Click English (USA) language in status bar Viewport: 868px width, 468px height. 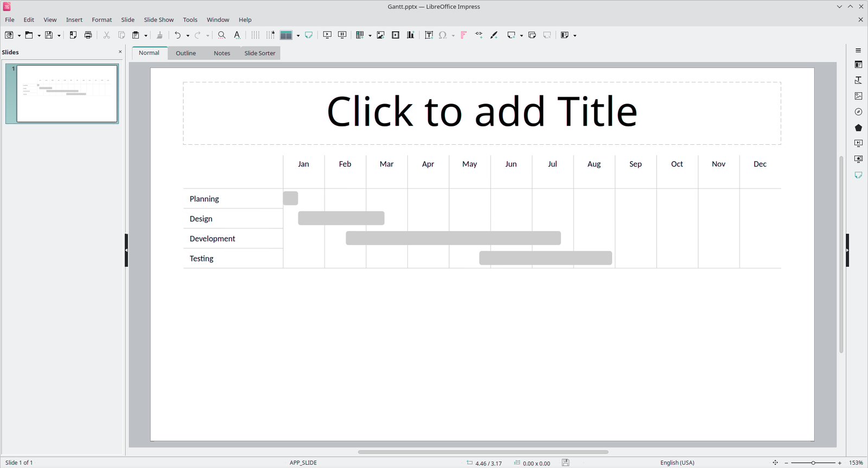(677, 463)
